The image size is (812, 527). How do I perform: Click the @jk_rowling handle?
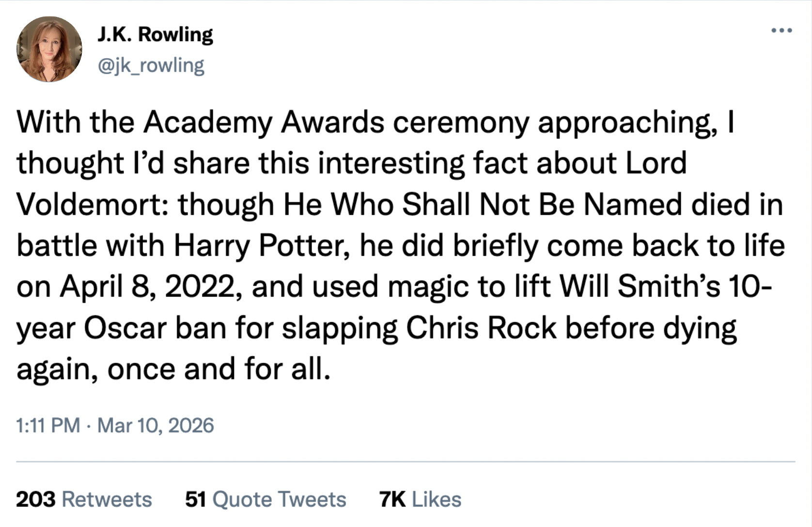[x=151, y=65]
